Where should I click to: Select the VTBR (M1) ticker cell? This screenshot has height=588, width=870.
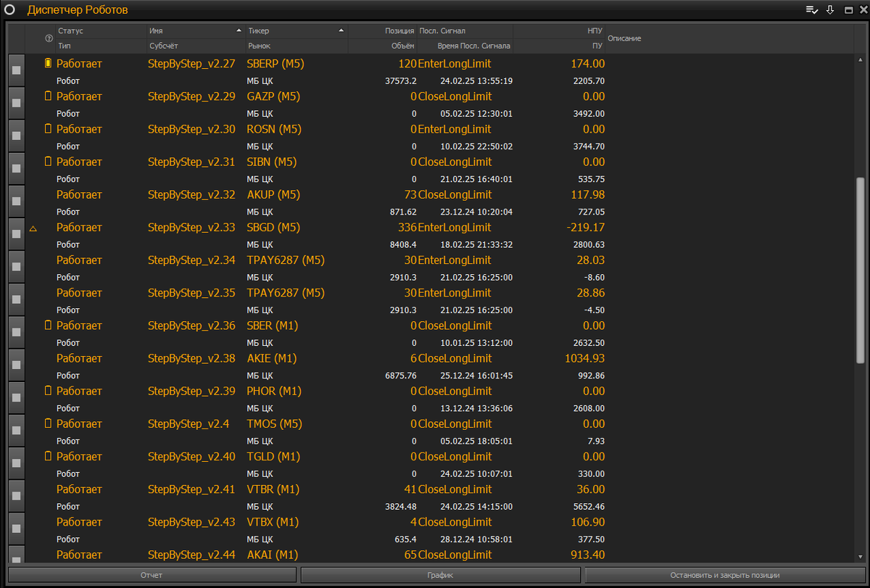pyautogui.click(x=273, y=489)
